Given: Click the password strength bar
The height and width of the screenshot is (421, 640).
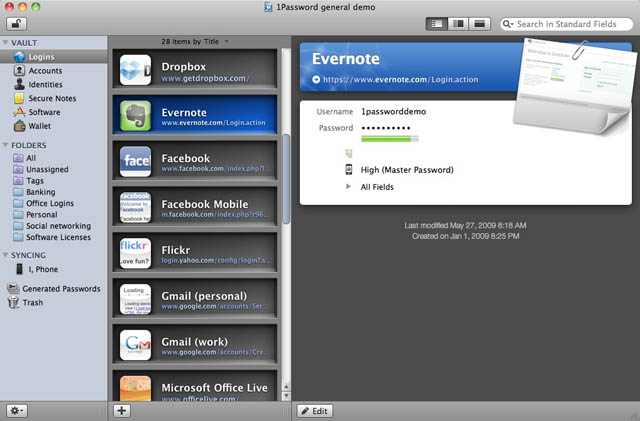Looking at the screenshot, I should (390, 139).
